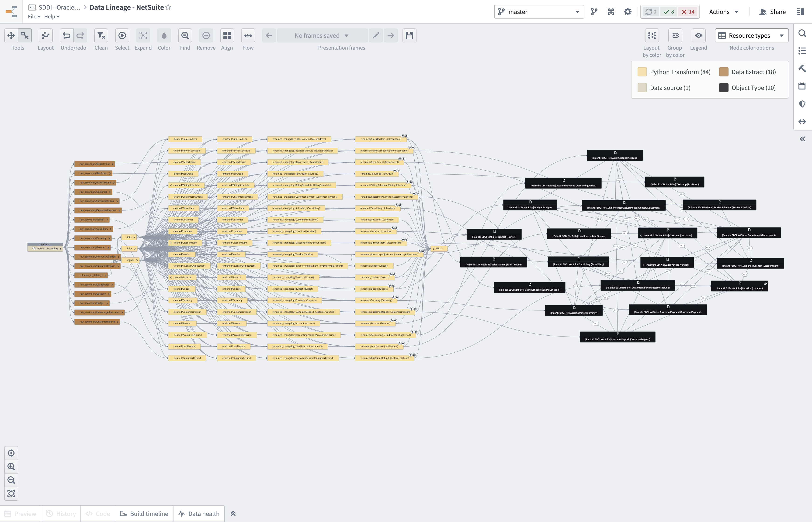Viewport: 812px width, 522px height.
Task: Open the shield icon in sidebar
Action: pyautogui.click(x=802, y=104)
